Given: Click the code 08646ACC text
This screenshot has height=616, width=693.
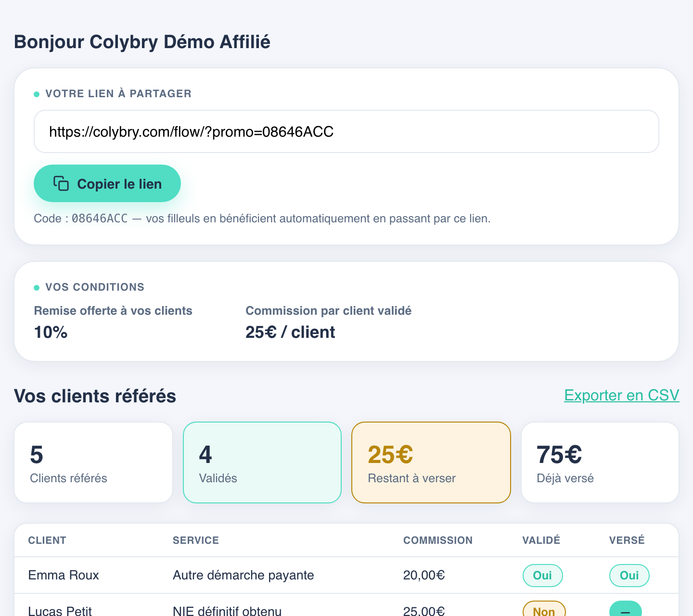Looking at the screenshot, I should pos(100,218).
